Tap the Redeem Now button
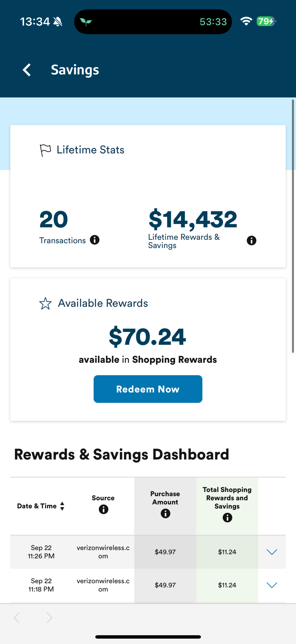This screenshot has width=296, height=644. [x=148, y=389]
